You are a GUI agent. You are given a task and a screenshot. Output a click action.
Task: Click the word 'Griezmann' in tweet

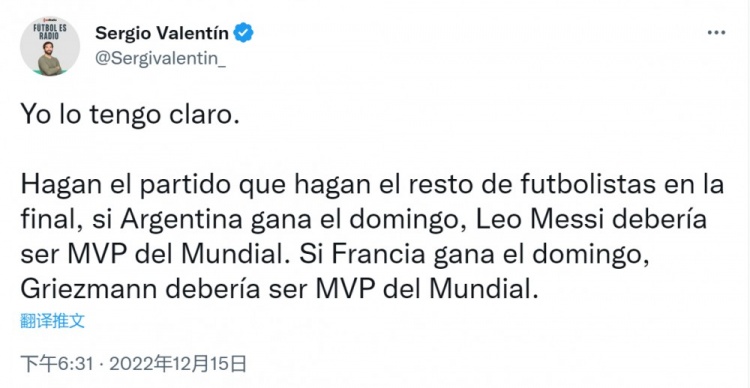88,290
